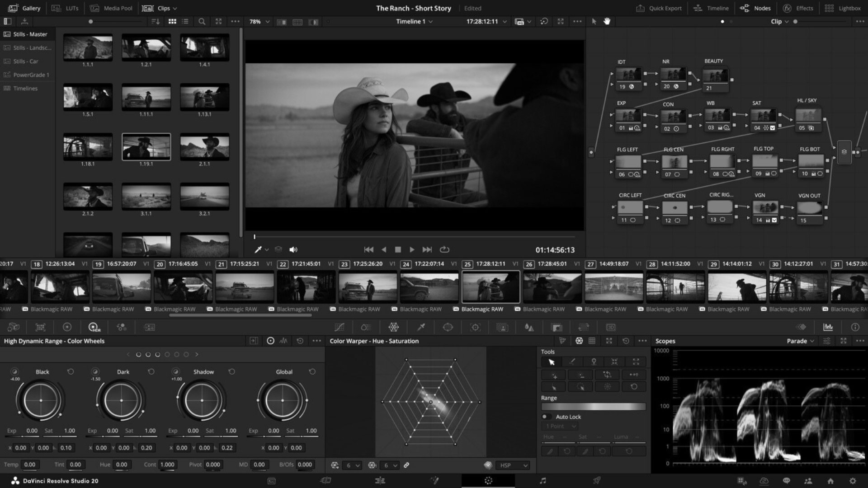The width and height of the screenshot is (868, 488).
Task: Open the Parade scope type dropdown
Action: tap(800, 341)
